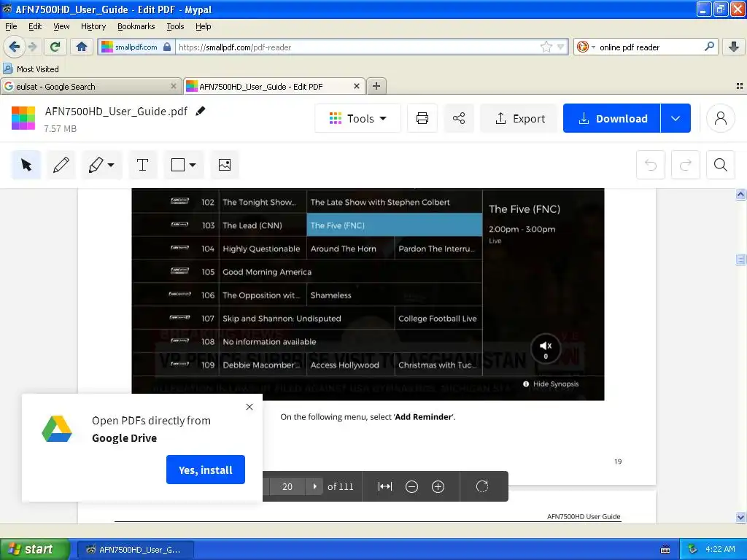Open URL history dropdown arrow
747x560 pixels.
tap(561, 47)
